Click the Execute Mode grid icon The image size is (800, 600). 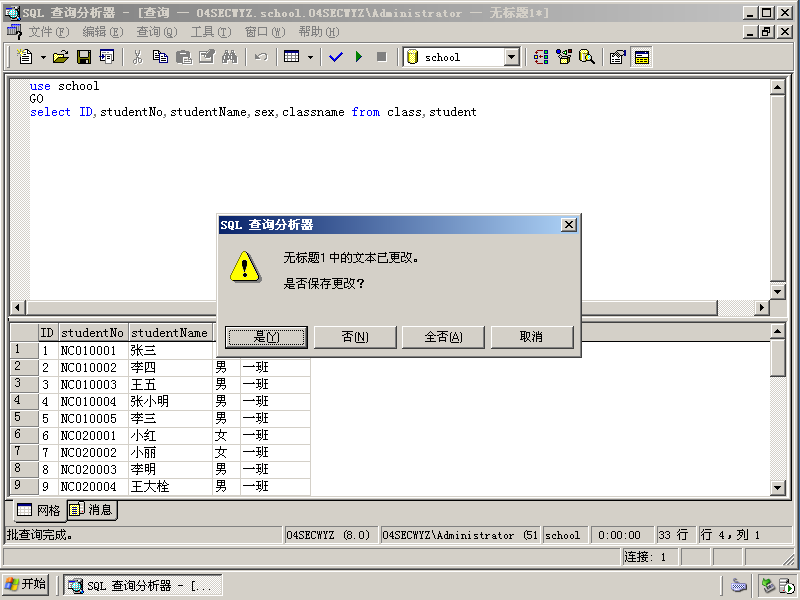[x=292, y=57]
